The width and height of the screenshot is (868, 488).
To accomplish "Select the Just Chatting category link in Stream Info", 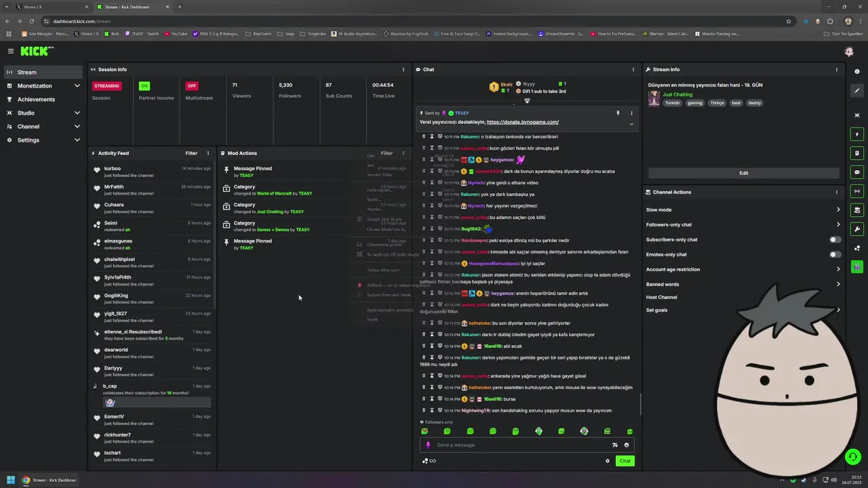I will coord(677,94).
